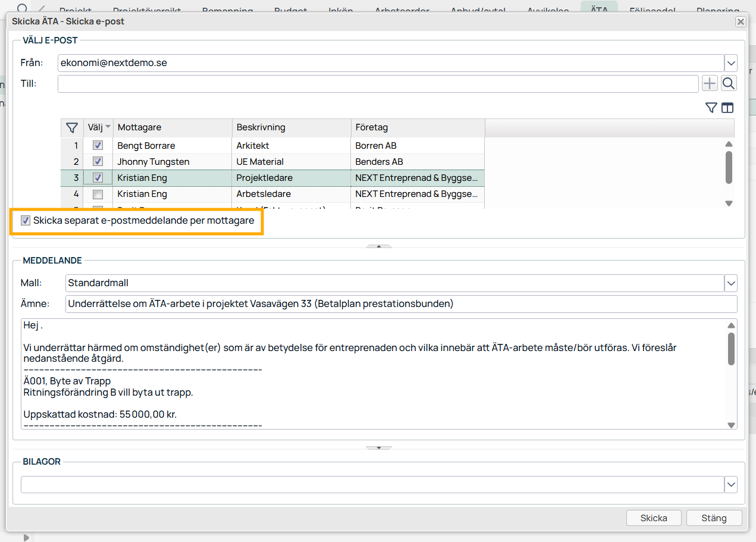Click the plus icon to add recipient

tap(710, 83)
